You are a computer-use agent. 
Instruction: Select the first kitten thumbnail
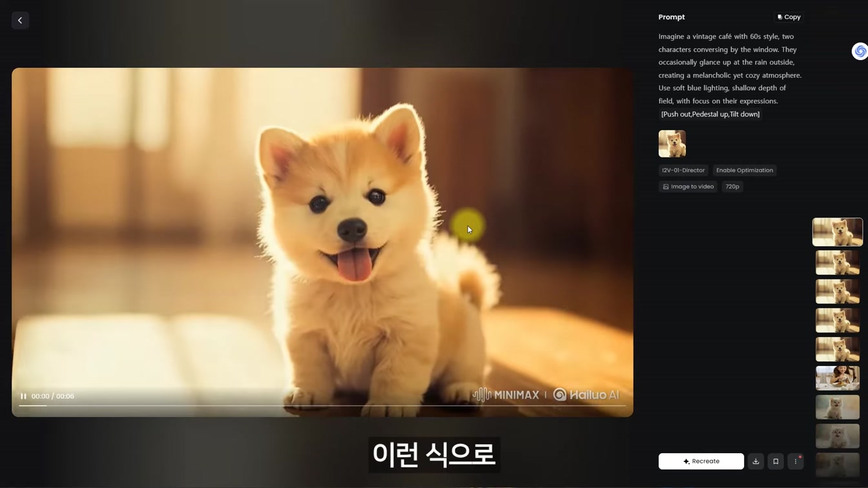point(837,407)
